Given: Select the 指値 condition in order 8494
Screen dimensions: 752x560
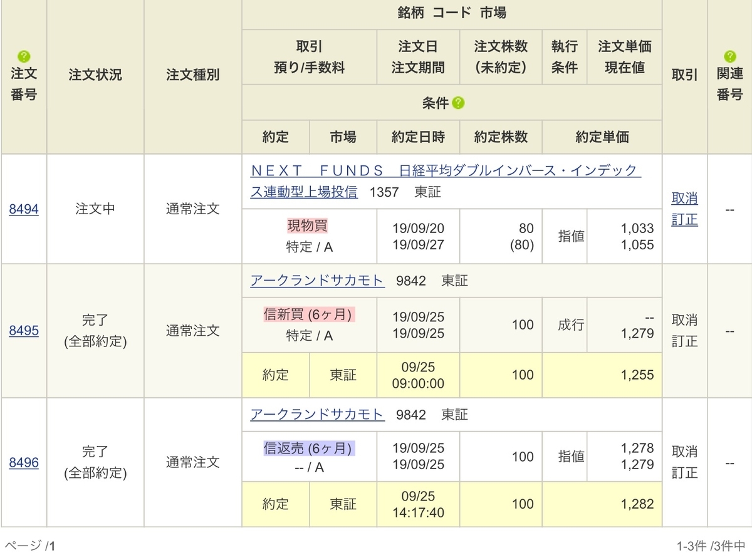Looking at the screenshot, I should click(x=571, y=236).
